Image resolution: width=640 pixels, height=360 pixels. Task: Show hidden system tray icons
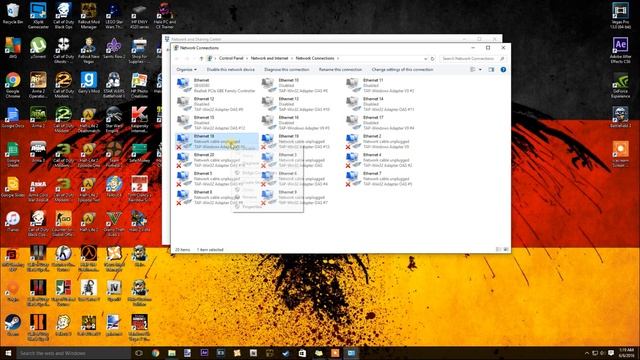(x=587, y=353)
